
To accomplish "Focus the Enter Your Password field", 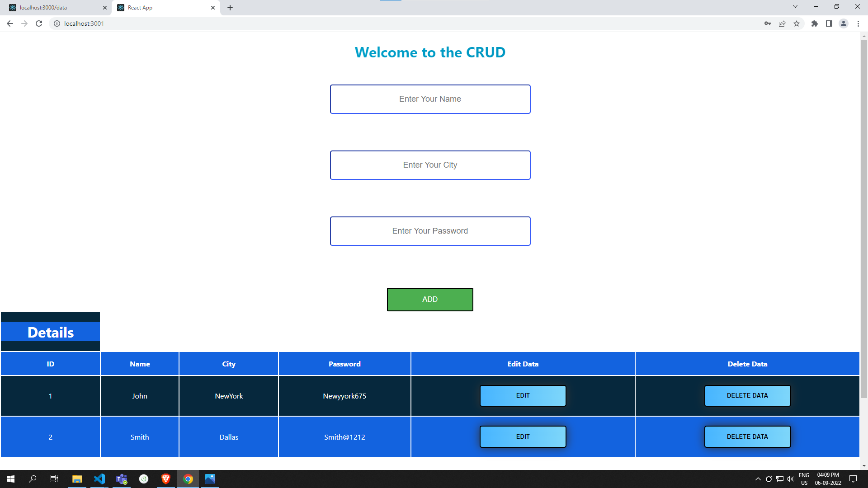I will [429, 231].
